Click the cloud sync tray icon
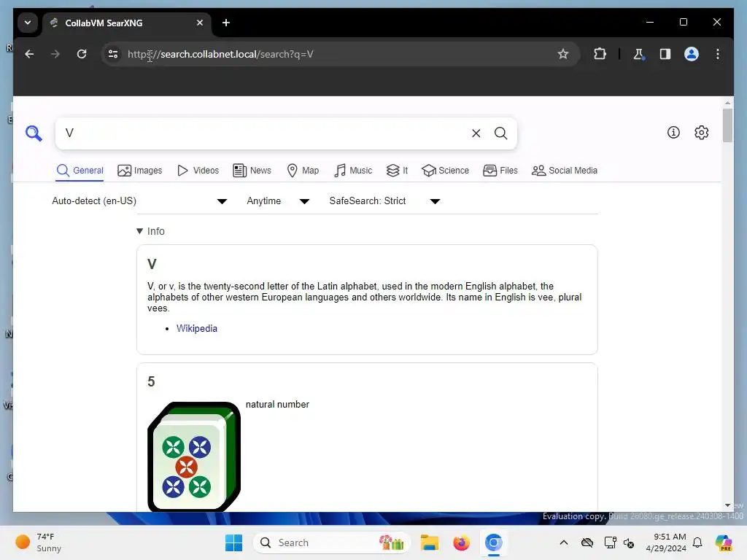This screenshot has width=747, height=560. click(587, 542)
